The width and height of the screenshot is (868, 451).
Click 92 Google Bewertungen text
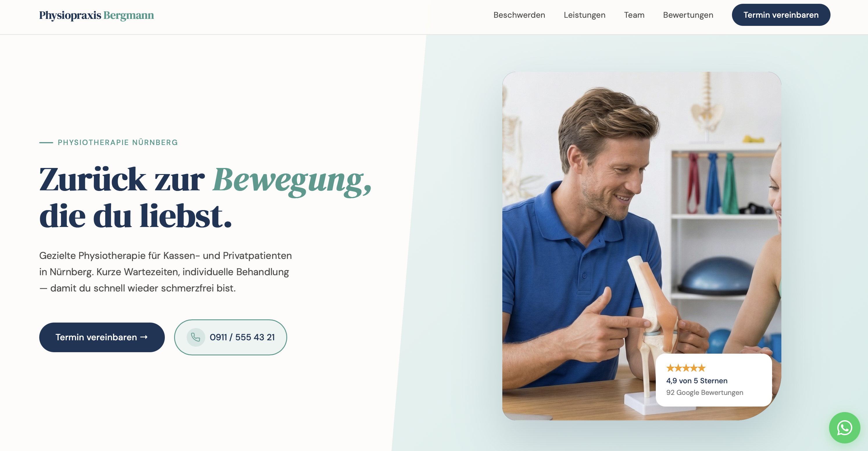click(704, 392)
